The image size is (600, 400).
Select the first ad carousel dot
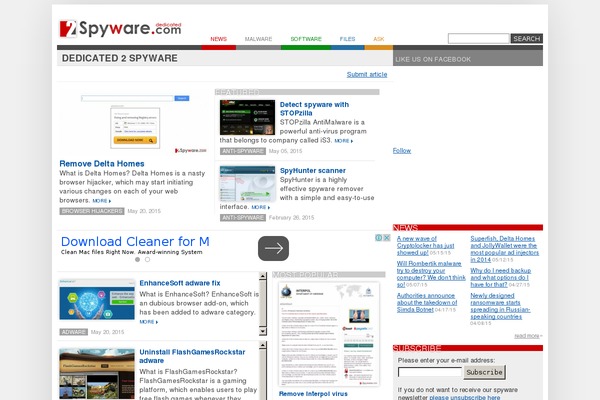click(137, 260)
